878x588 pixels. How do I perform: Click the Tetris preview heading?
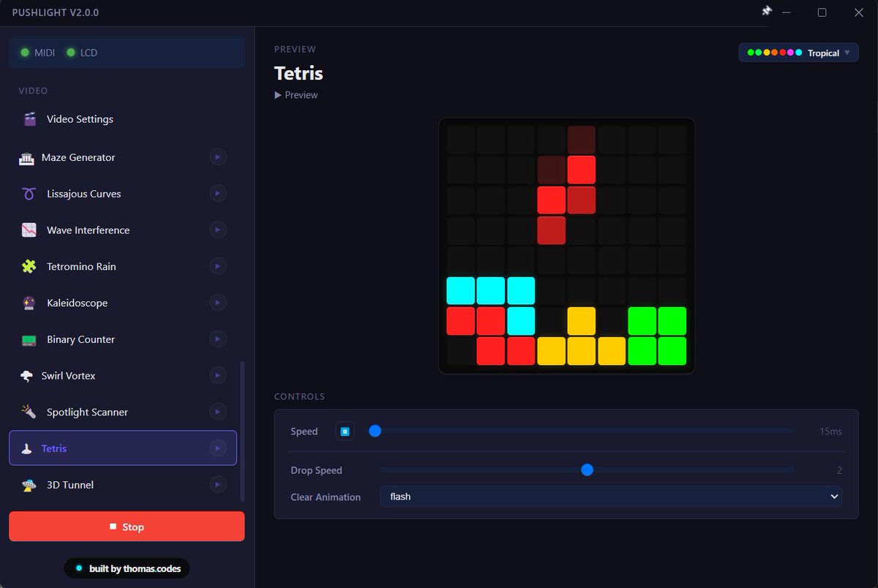pos(299,73)
